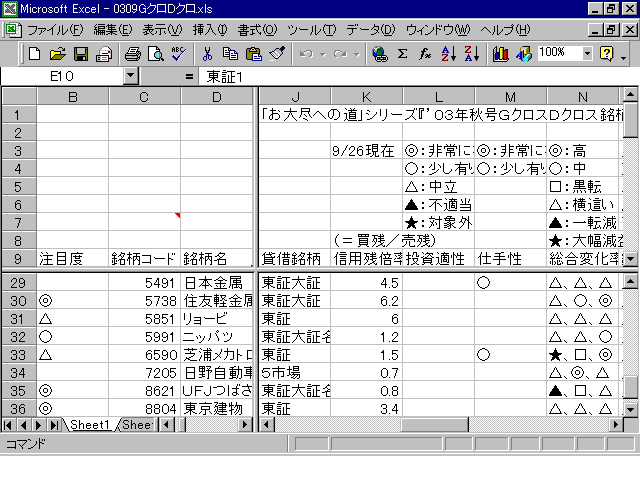Select cell with code 8621

click(x=144, y=391)
